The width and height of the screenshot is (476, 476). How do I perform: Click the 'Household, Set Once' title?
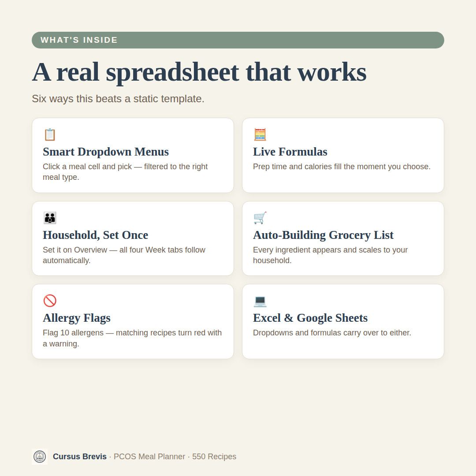pos(95,235)
